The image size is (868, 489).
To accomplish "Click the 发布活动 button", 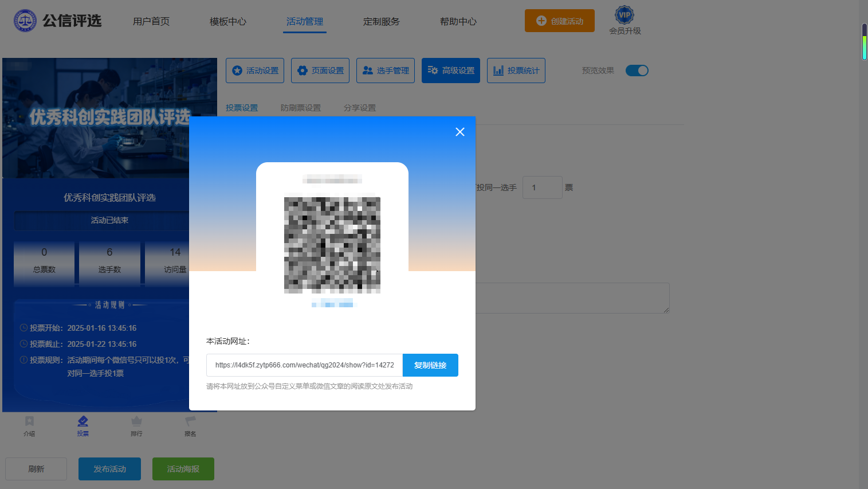I will [109, 469].
